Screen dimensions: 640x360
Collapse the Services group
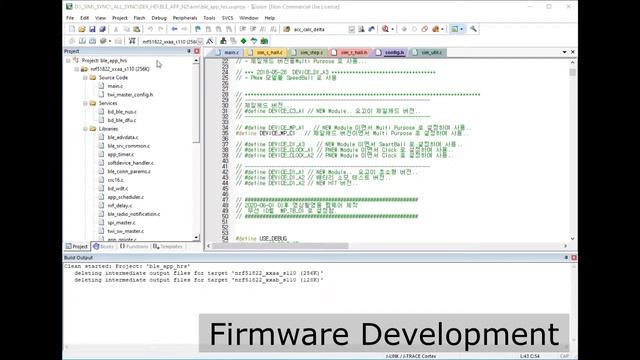tap(85, 103)
